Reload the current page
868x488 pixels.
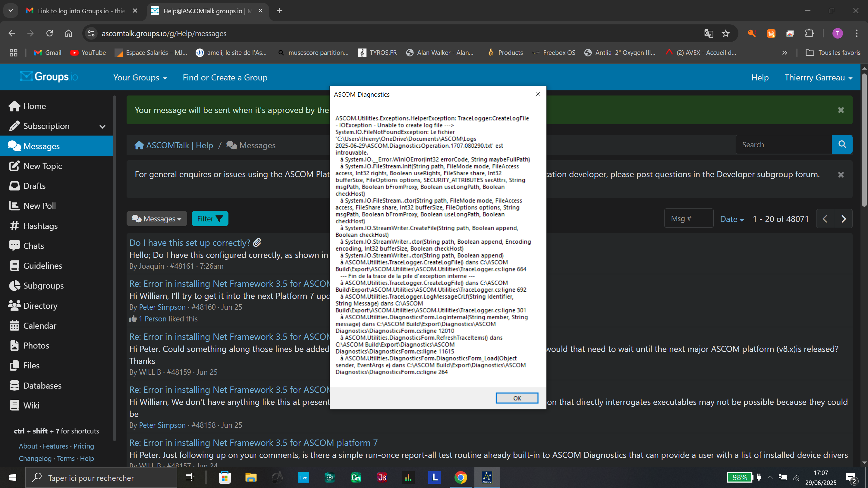pos(49,33)
